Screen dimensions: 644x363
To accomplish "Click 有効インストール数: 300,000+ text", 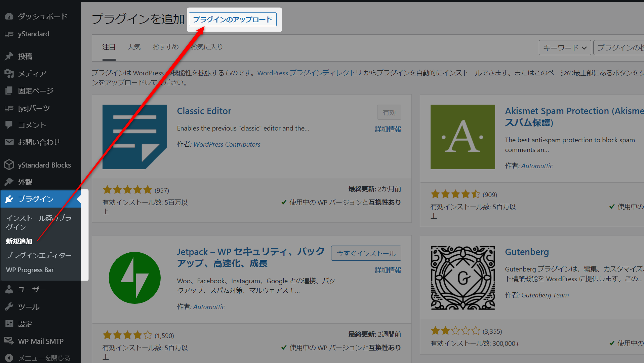I will (x=475, y=343).
